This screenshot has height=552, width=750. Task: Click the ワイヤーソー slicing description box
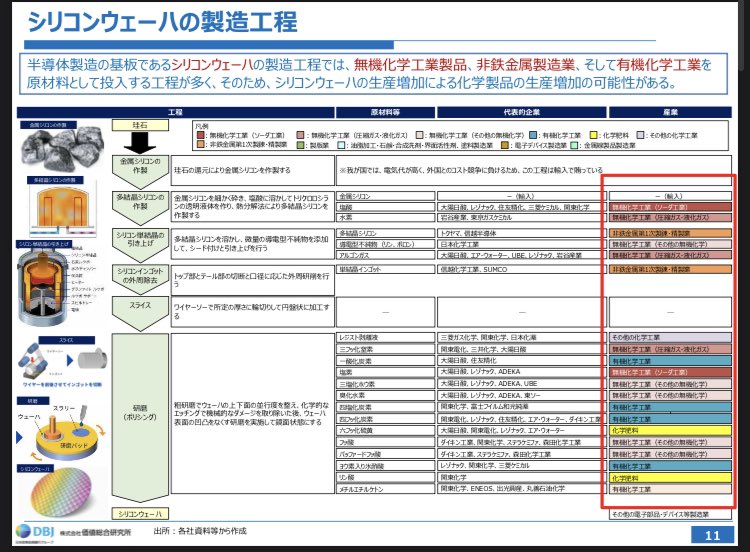(x=253, y=312)
